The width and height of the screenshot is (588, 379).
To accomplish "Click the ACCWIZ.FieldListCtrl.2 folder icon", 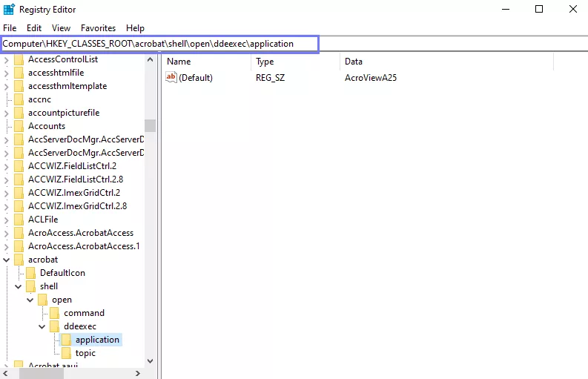I will 19,166.
